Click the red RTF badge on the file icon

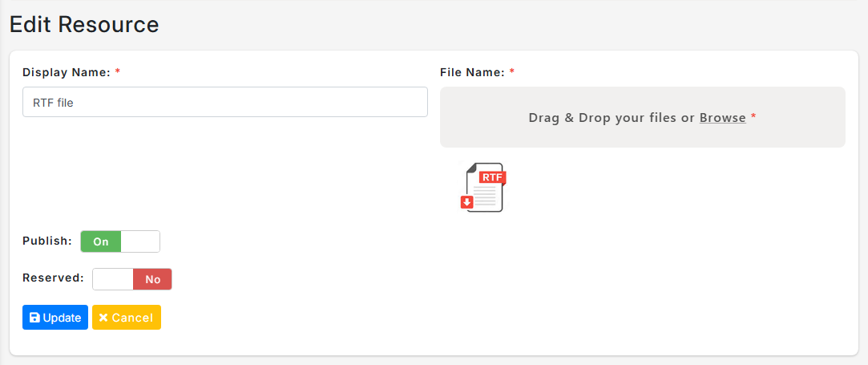tap(493, 178)
